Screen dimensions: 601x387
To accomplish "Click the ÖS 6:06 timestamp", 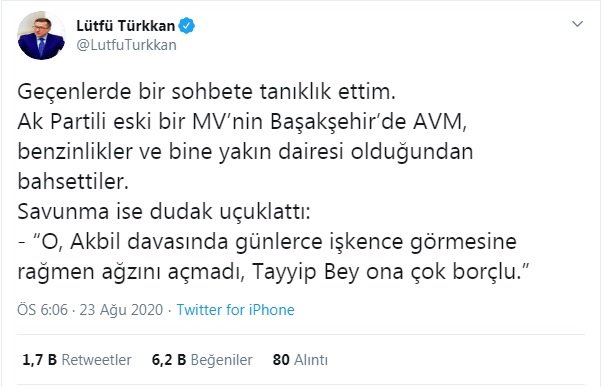I will 42,310.
